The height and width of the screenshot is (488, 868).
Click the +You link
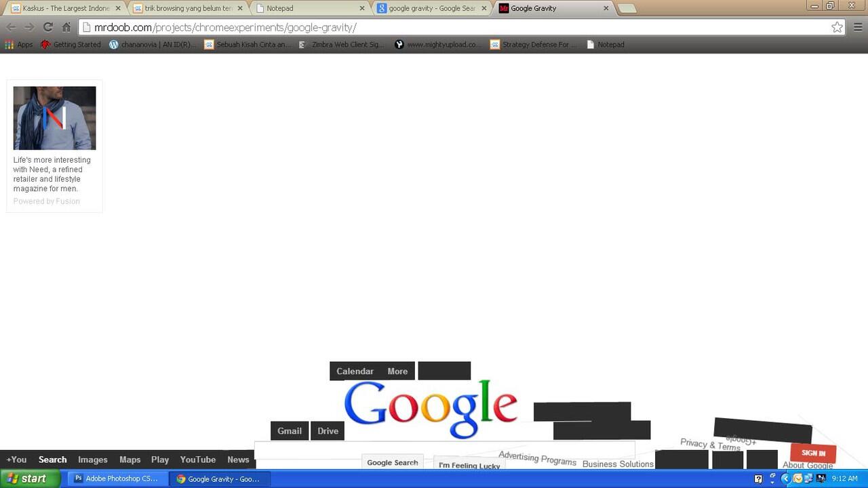pos(16,460)
